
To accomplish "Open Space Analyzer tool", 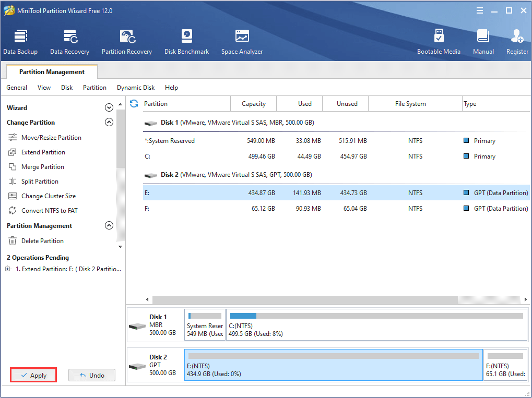I will pos(242,42).
